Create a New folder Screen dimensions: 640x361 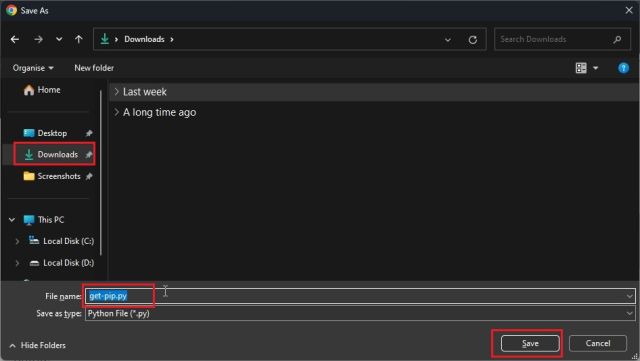click(x=94, y=68)
